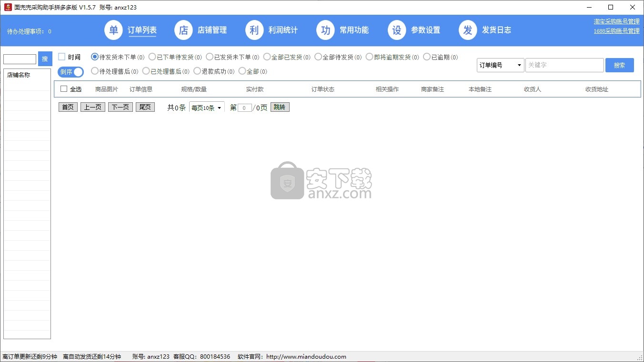Open the 店铺管理 tab
The width and height of the screenshot is (644, 362).
pyautogui.click(x=212, y=30)
